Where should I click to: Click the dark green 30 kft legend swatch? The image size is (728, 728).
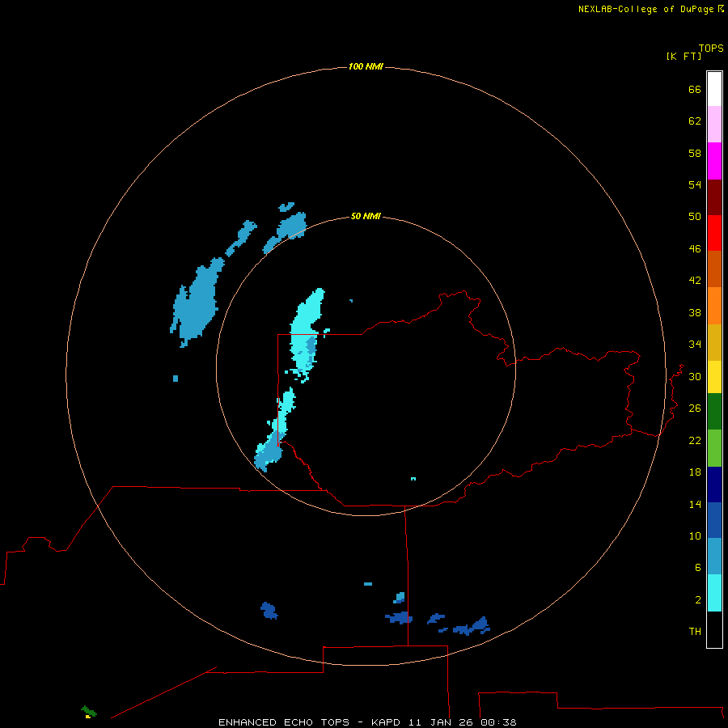point(714,412)
